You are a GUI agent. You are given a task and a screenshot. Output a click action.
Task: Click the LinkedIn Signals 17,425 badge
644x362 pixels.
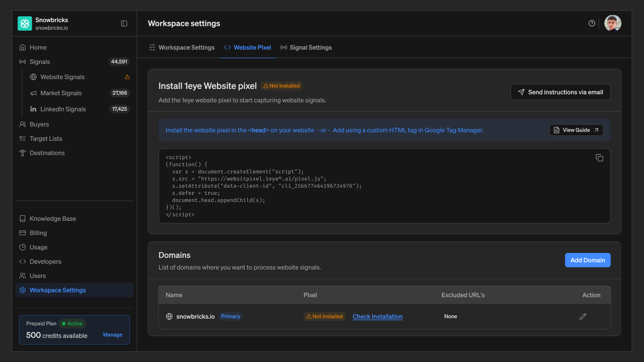point(120,109)
